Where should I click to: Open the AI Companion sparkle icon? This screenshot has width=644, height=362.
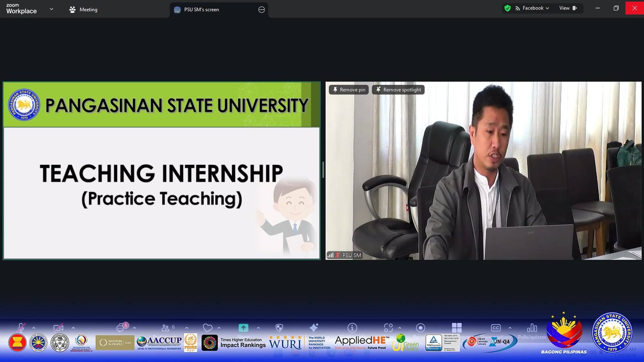pos(314,327)
